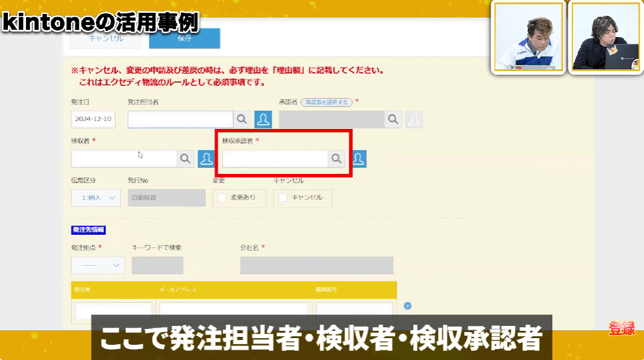Click the 発注日 date field showing 2024-12-10
The height and width of the screenshot is (360, 644).
coord(93,119)
